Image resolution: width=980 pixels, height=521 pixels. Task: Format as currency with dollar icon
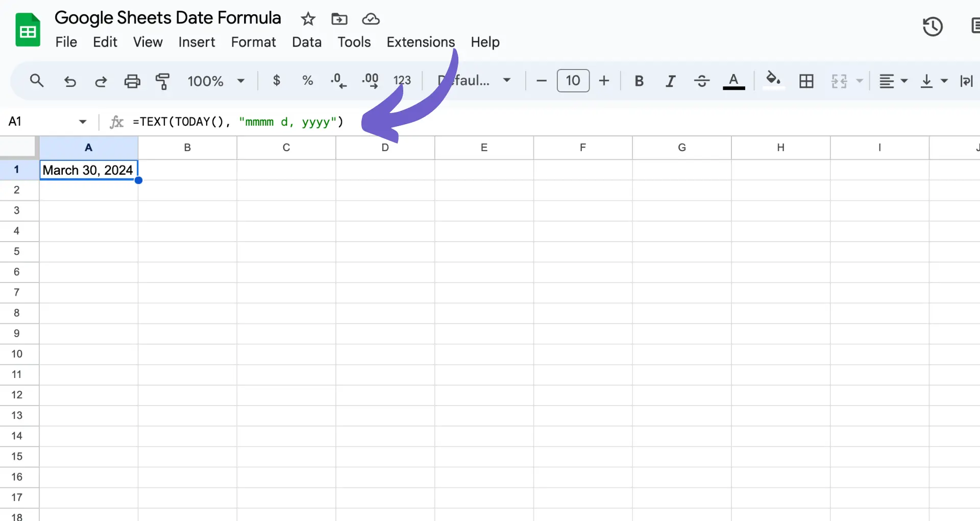(x=277, y=80)
